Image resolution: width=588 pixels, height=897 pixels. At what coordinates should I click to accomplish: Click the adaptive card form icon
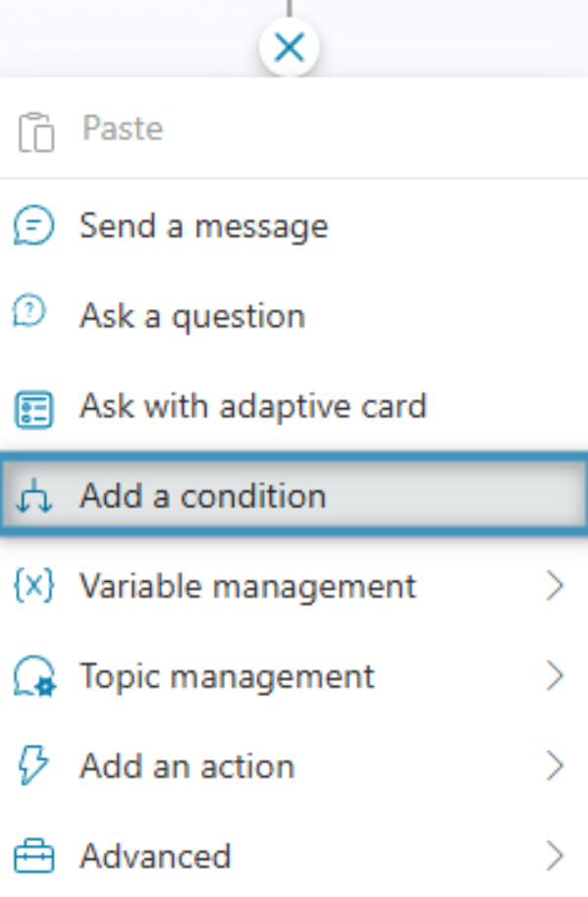33,409
